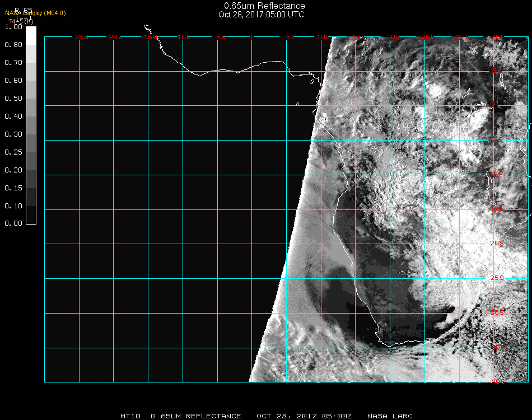Click the 0 equator latitude label
Screen dimensions: 532x420
click(492, 105)
